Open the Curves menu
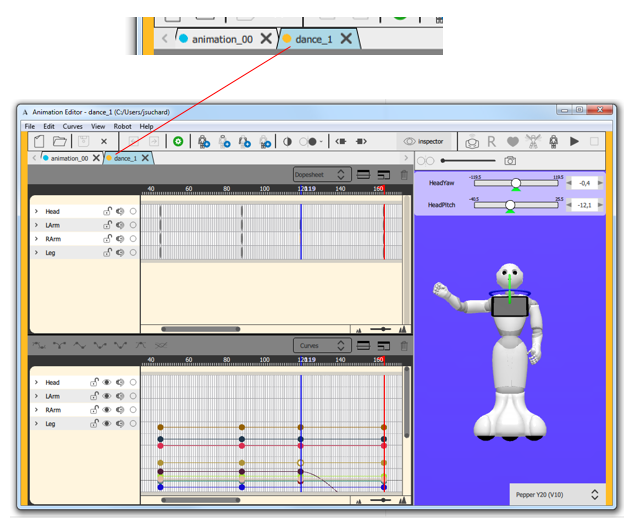 pyautogui.click(x=72, y=126)
